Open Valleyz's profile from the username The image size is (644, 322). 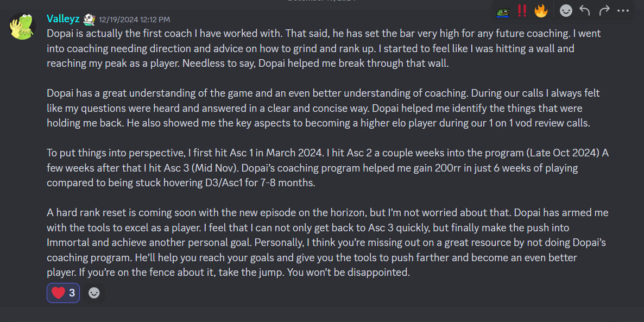pos(64,20)
